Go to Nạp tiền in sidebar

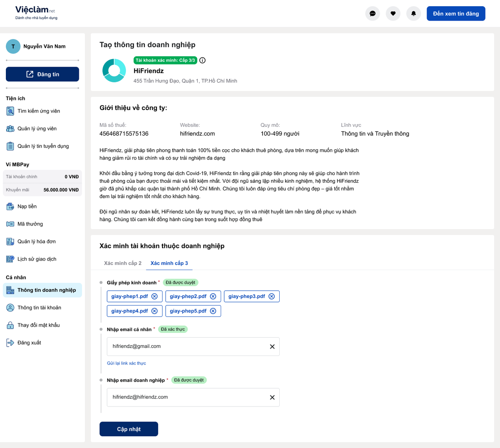[x=42, y=206]
